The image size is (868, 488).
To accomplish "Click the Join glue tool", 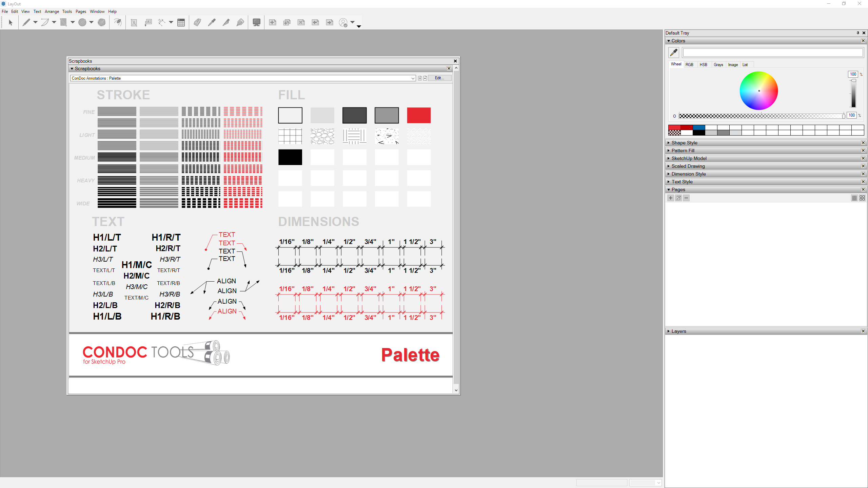I will click(240, 23).
